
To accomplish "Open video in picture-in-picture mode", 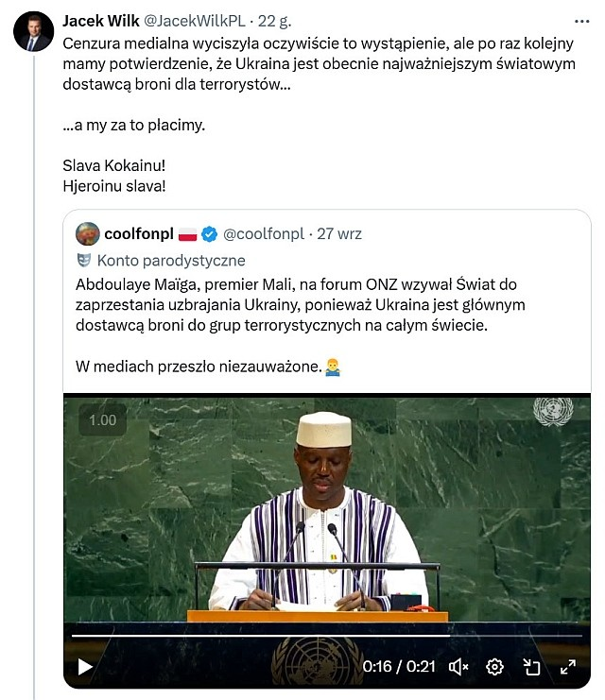I will tap(531, 666).
